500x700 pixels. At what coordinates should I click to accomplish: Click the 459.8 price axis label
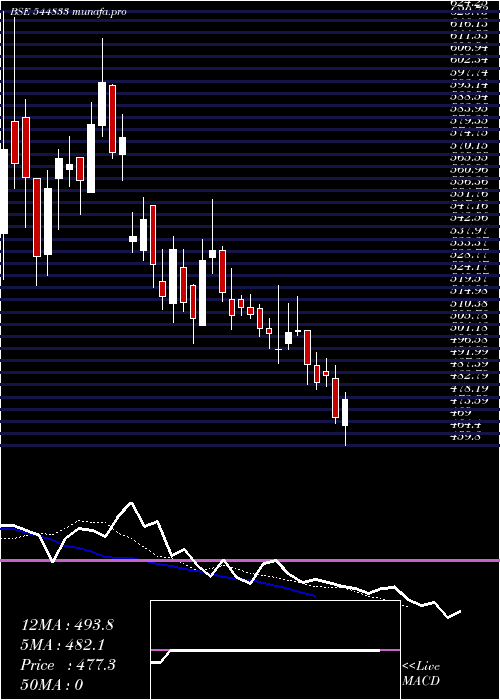coord(465,437)
